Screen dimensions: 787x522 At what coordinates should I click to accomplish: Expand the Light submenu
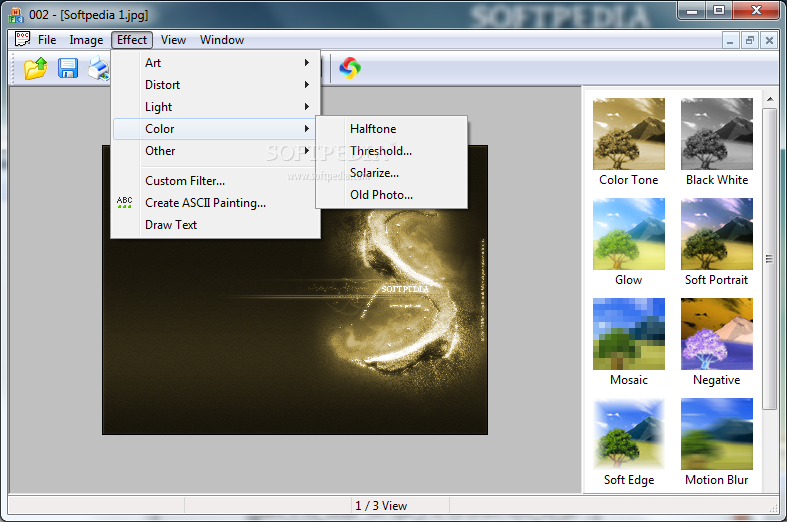[x=216, y=107]
